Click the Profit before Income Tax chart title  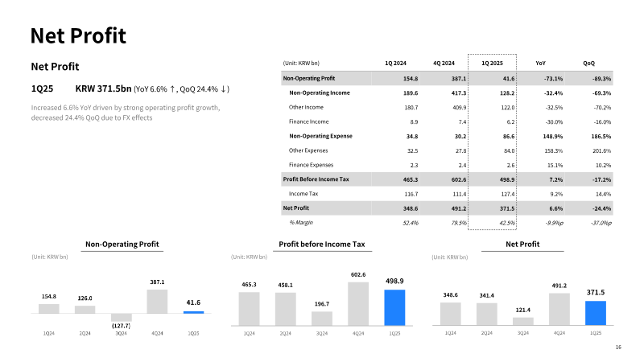(321, 245)
